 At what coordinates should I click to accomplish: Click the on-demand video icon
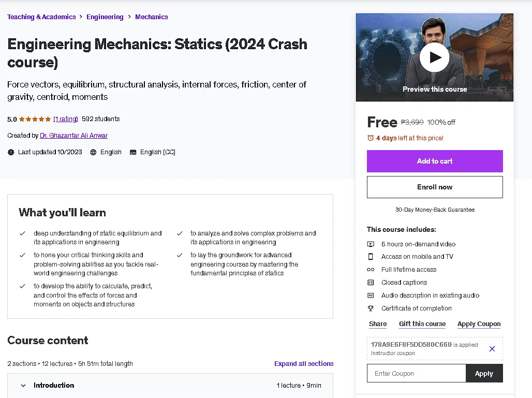pyautogui.click(x=371, y=244)
